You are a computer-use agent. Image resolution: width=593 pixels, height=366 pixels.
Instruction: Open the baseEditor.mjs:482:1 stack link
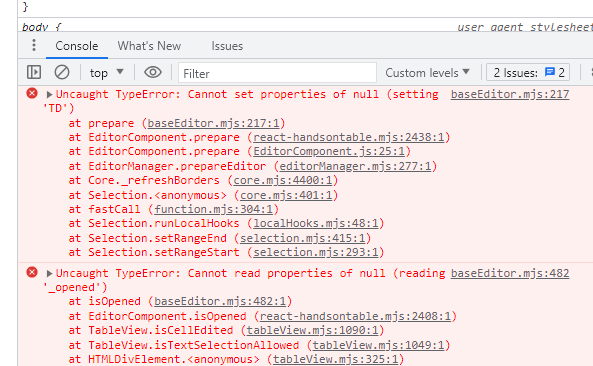[220, 301]
